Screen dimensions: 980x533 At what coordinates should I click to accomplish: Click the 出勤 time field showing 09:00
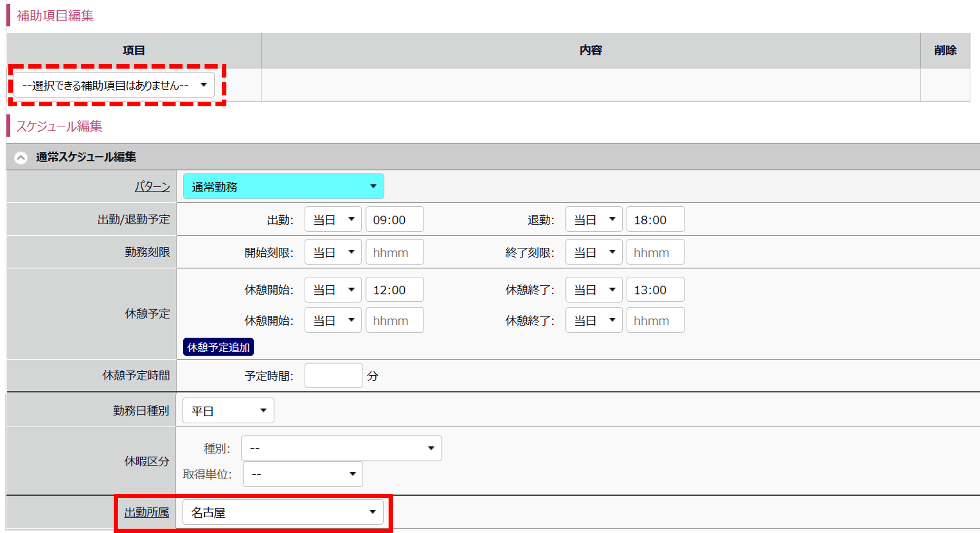[x=394, y=219]
